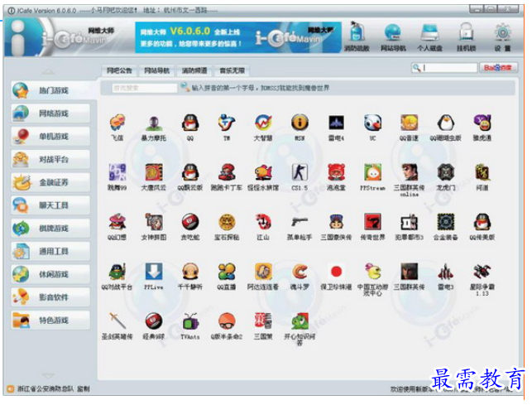Open the 个人磁盘 personal disk icon
The image size is (532, 405).
tap(429, 36)
